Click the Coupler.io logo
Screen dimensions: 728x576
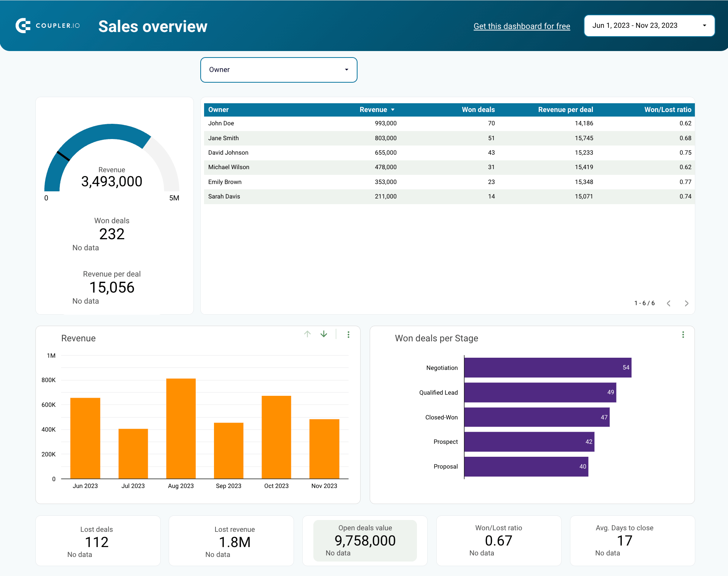click(47, 26)
